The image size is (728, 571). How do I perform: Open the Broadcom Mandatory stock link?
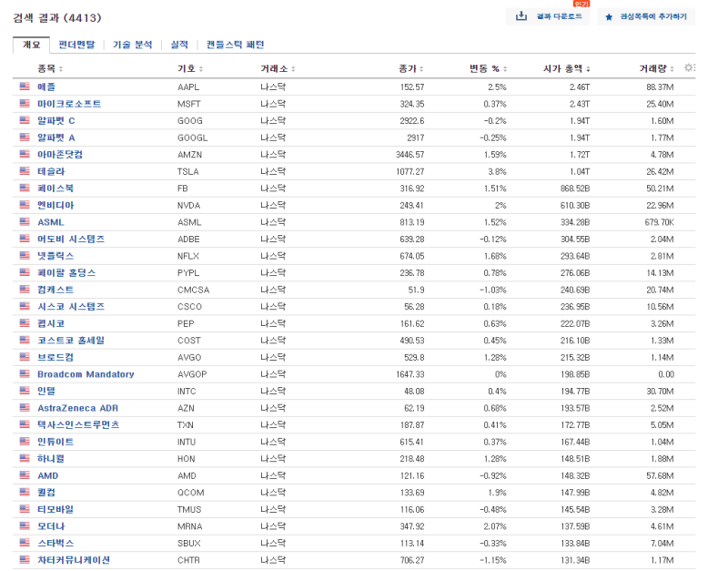pos(86,374)
